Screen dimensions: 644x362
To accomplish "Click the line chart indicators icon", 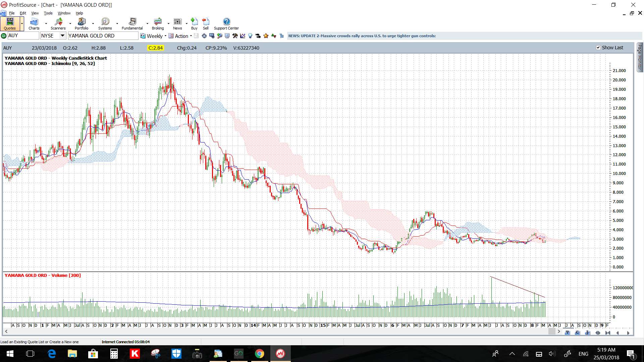I will (x=243, y=36).
